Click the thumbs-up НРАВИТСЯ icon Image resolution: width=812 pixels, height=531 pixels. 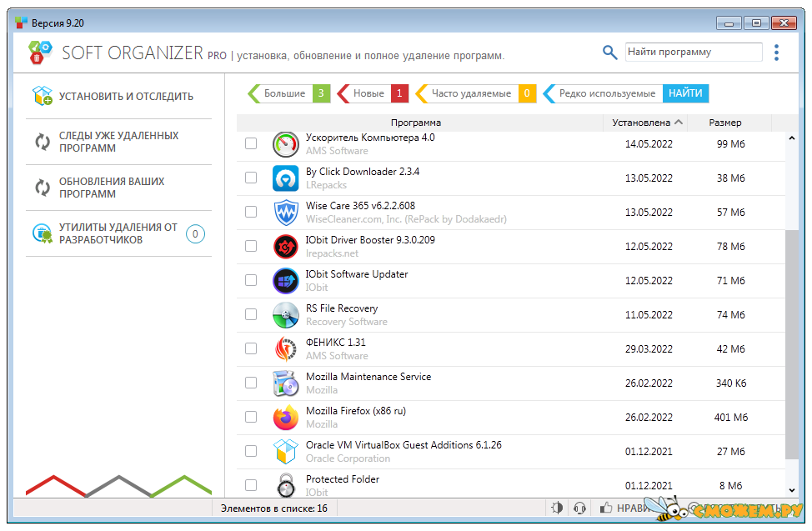[x=606, y=508]
